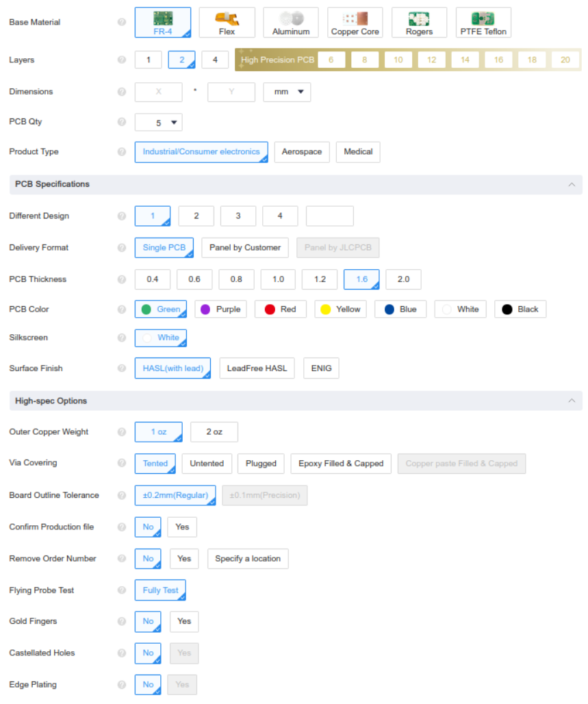Choose Blue PCB color

pyautogui.click(x=400, y=310)
